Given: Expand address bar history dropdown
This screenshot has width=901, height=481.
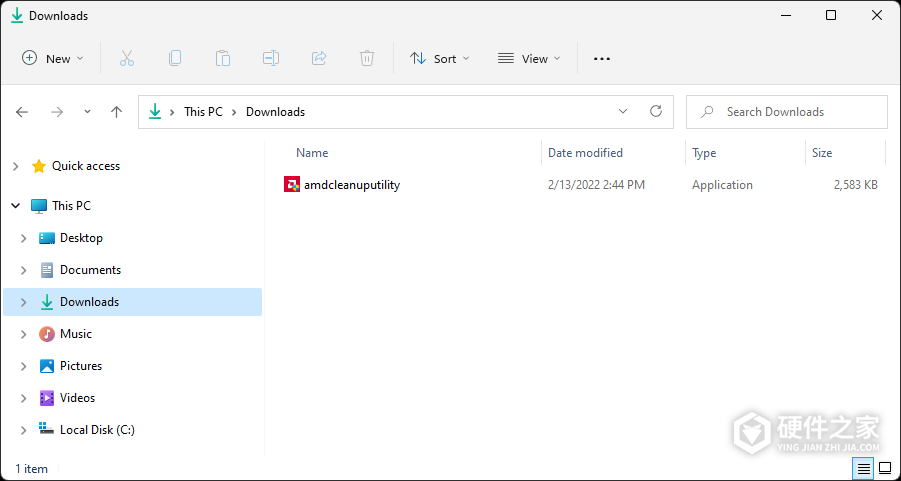Looking at the screenshot, I should (623, 111).
